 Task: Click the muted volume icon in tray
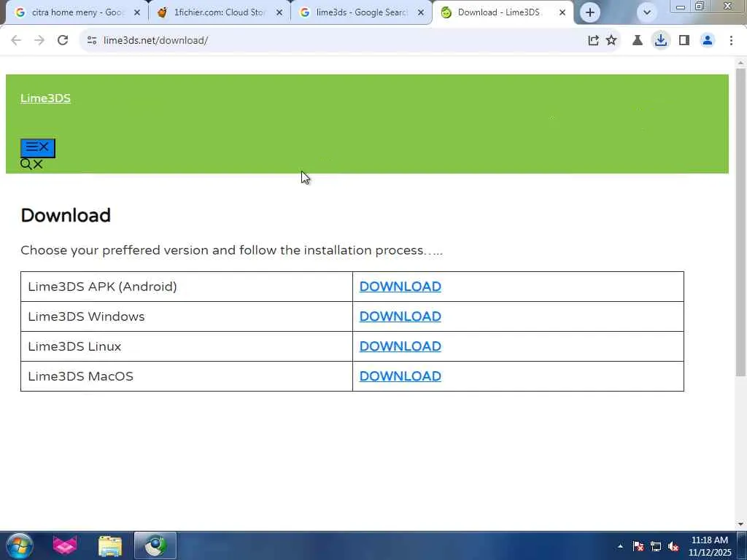pyautogui.click(x=673, y=547)
